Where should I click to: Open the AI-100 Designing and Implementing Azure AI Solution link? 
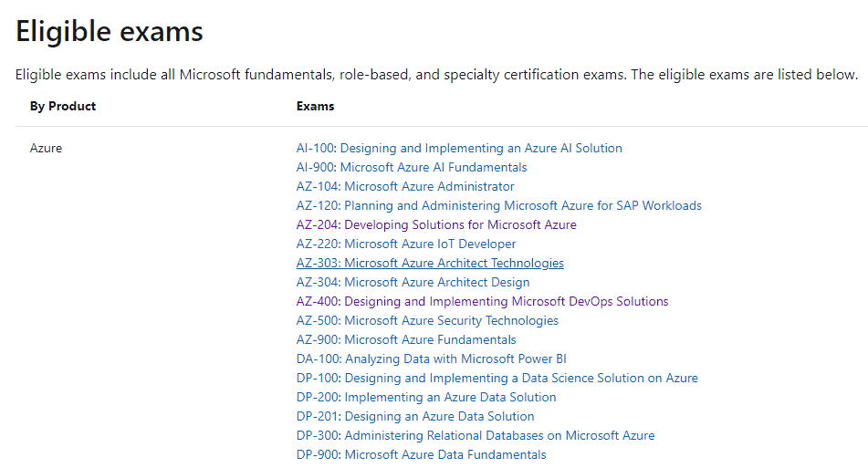click(x=459, y=149)
